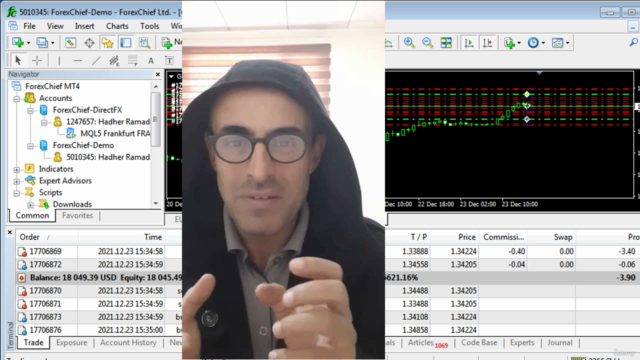Select the Text Label 'T' tool
The height and width of the screenshot is (360, 640).
coord(169,61)
